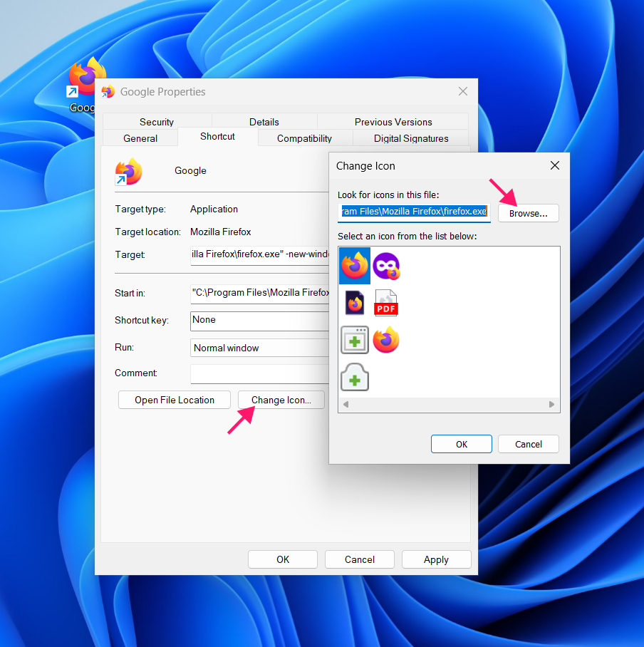Click the Firefox icon in Google Properties title bar
The image size is (644, 647).
[x=108, y=92]
